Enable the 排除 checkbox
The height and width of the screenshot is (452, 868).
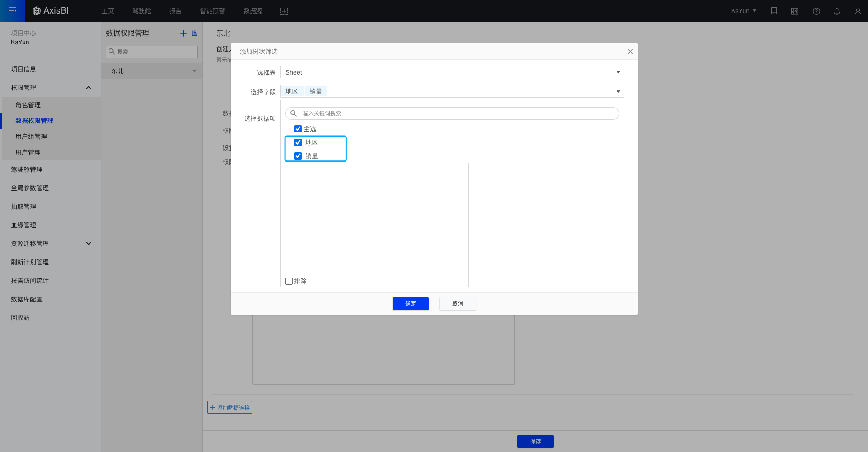[x=289, y=281]
